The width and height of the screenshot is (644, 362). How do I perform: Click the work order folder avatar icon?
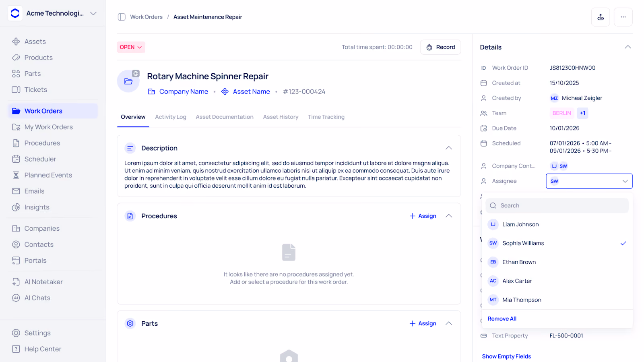[x=128, y=81]
